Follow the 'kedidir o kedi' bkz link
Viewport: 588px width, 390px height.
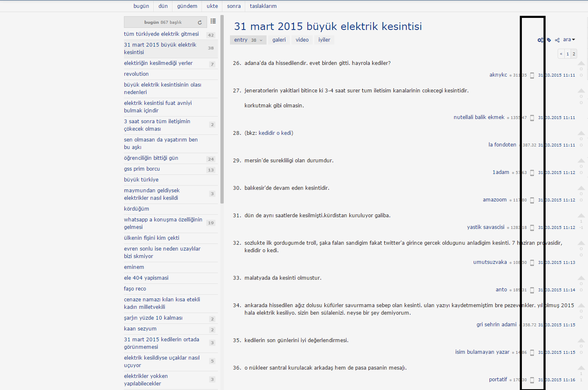point(275,133)
